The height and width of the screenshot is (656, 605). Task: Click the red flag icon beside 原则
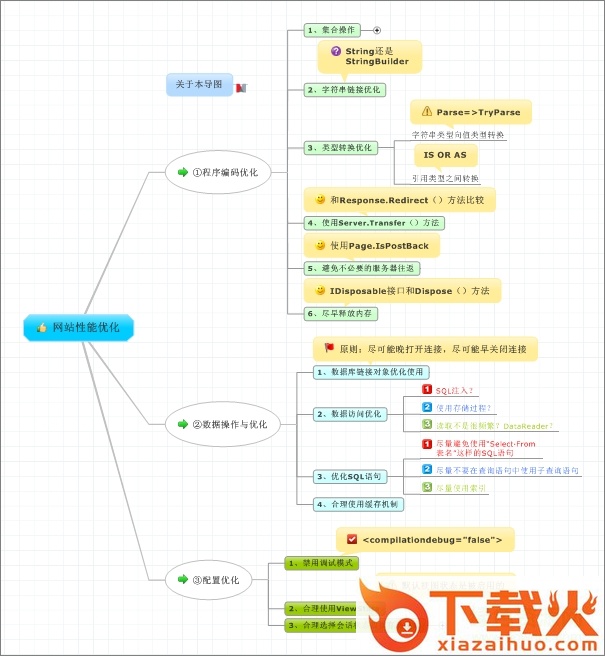(x=329, y=348)
